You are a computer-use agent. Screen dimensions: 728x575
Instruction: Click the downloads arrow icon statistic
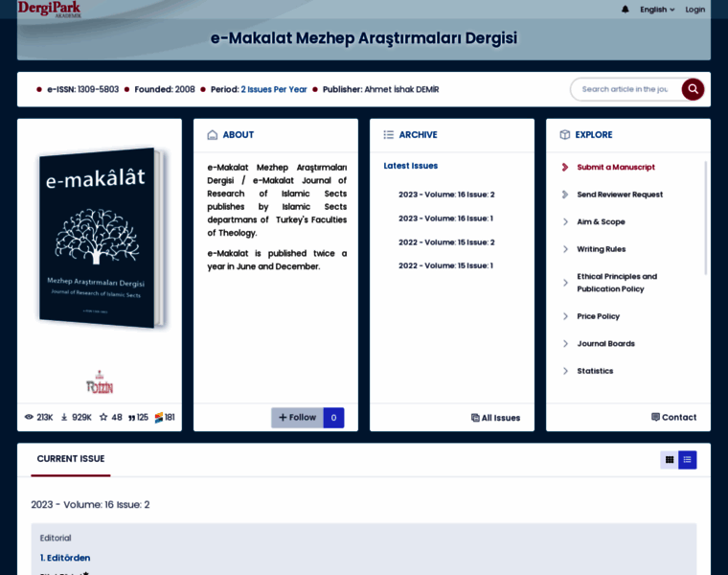(64, 418)
